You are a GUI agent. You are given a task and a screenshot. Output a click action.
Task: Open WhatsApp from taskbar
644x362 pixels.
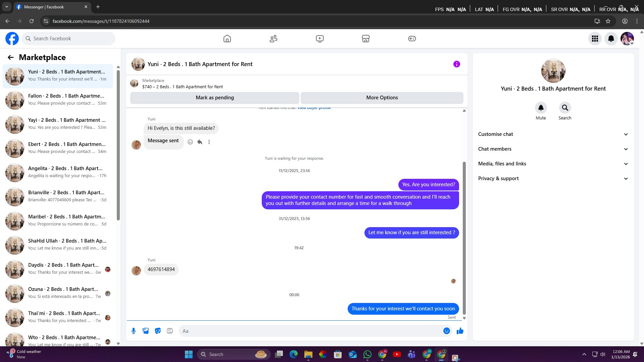(x=367, y=354)
